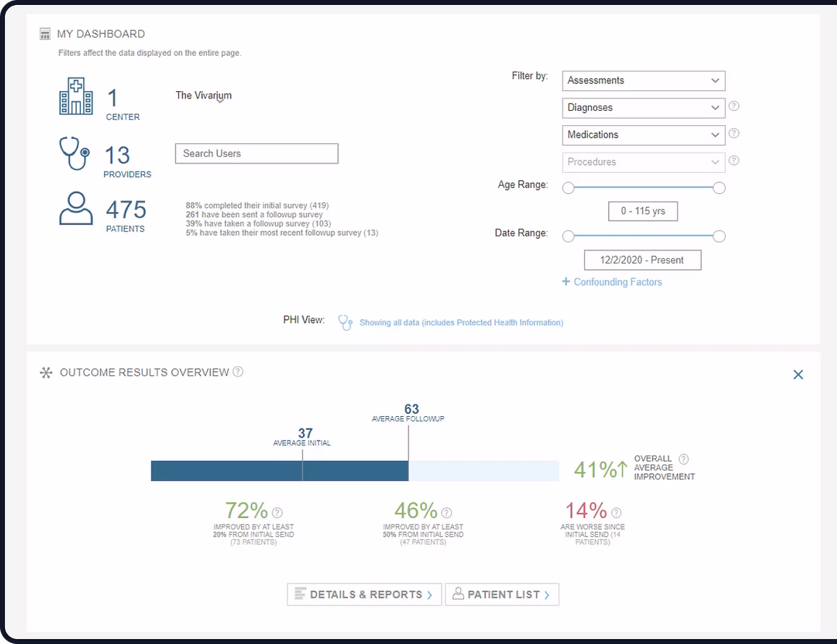Image resolution: width=837 pixels, height=644 pixels.
Task: Click help icon beside Procedures filter
Action: 733,161
